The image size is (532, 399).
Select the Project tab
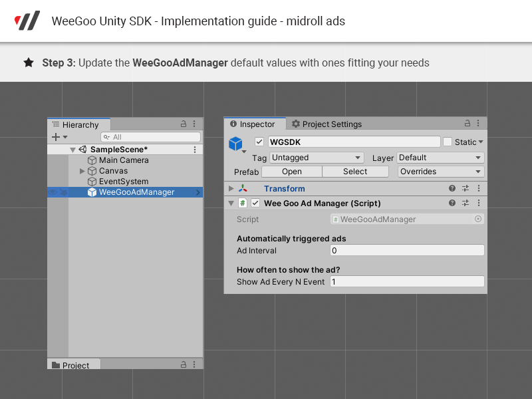coord(74,364)
